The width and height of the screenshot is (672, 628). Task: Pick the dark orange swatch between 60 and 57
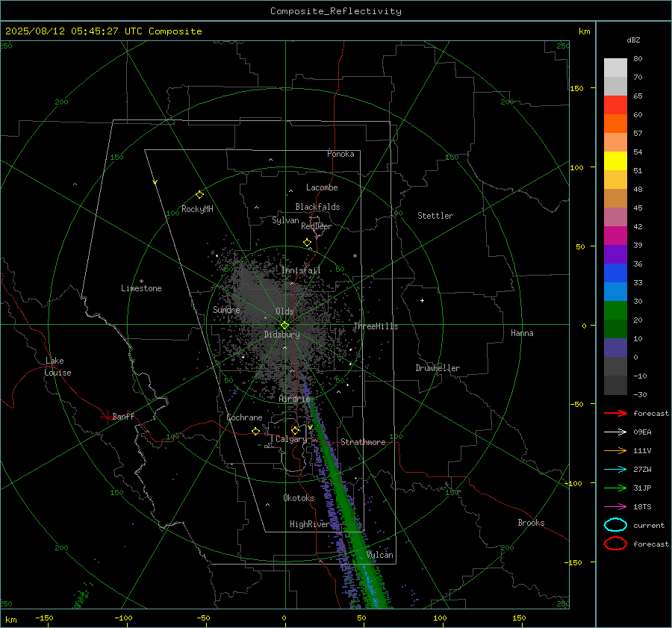[x=615, y=124]
